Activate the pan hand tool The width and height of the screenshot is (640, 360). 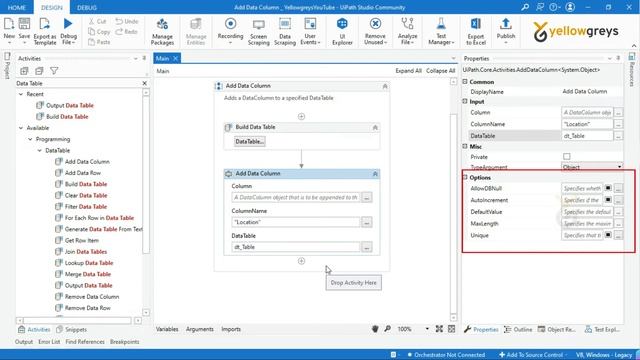point(375,329)
